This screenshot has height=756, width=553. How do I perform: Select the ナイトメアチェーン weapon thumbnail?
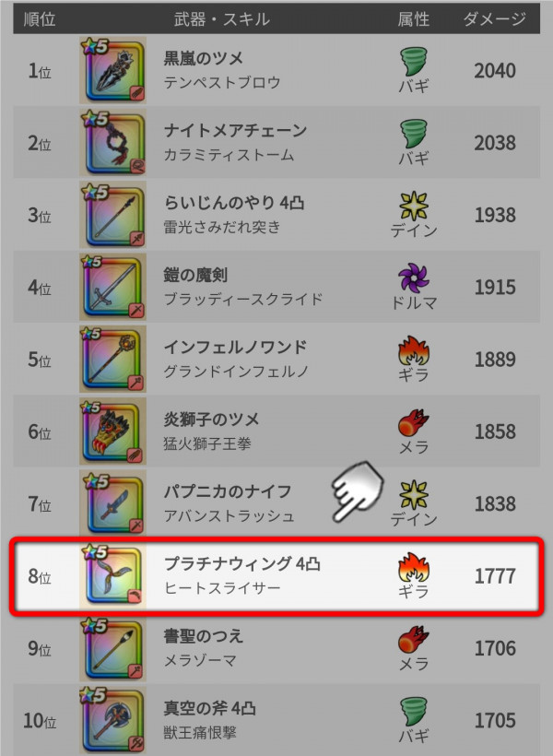(112, 142)
